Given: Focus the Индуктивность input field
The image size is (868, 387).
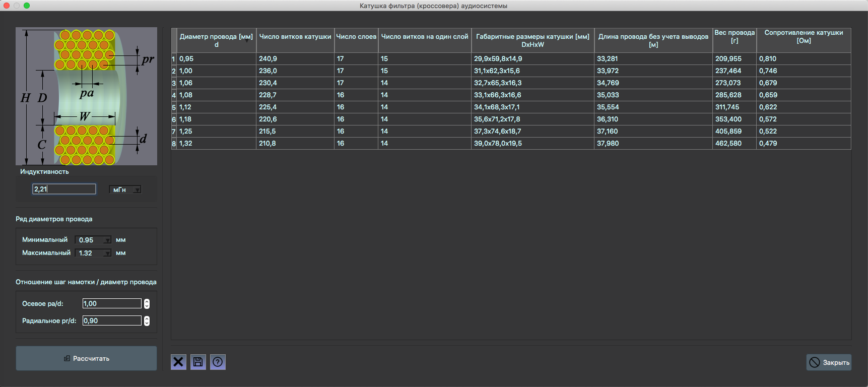Looking at the screenshot, I should pyautogui.click(x=64, y=189).
